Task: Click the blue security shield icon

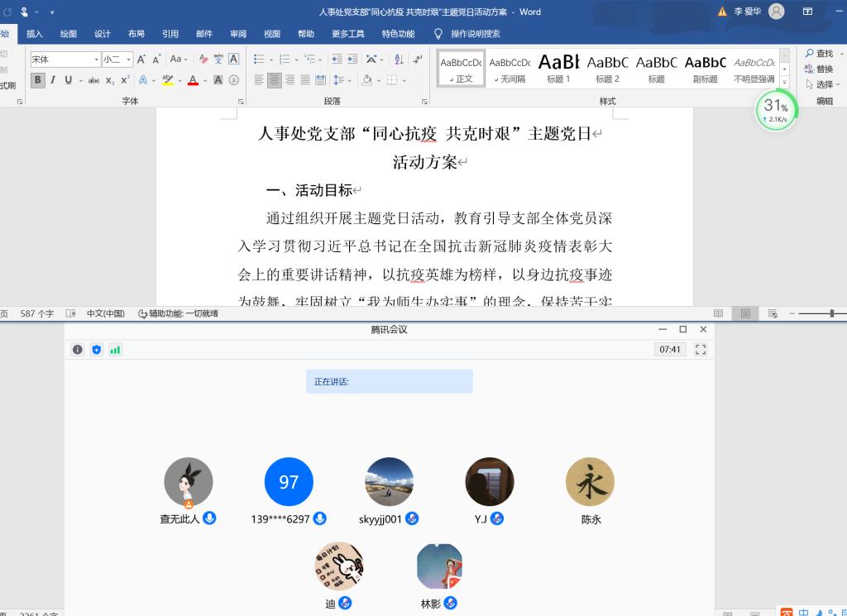Action: click(97, 350)
